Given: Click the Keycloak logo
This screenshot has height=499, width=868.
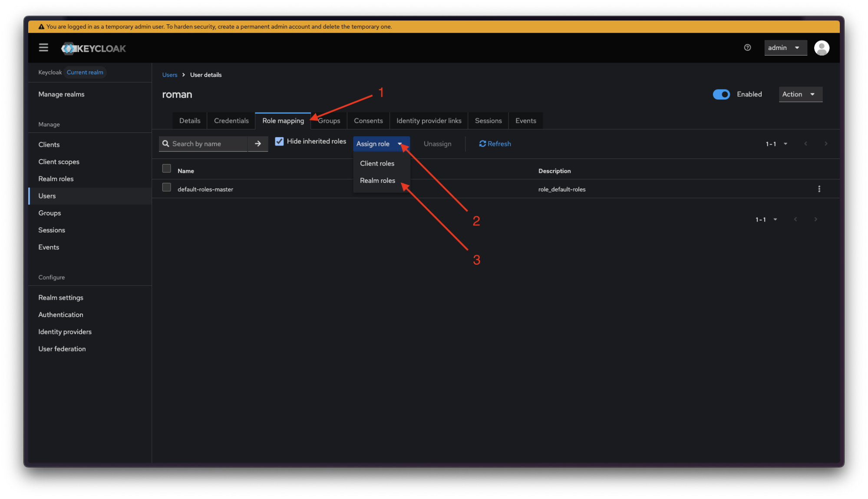Looking at the screenshot, I should click(93, 48).
